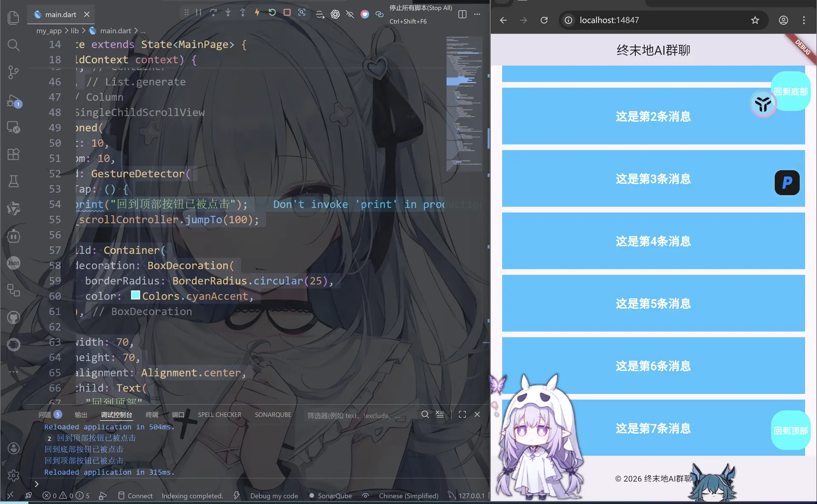Stop the debug session red square
The width and height of the screenshot is (817, 504).
click(x=287, y=12)
